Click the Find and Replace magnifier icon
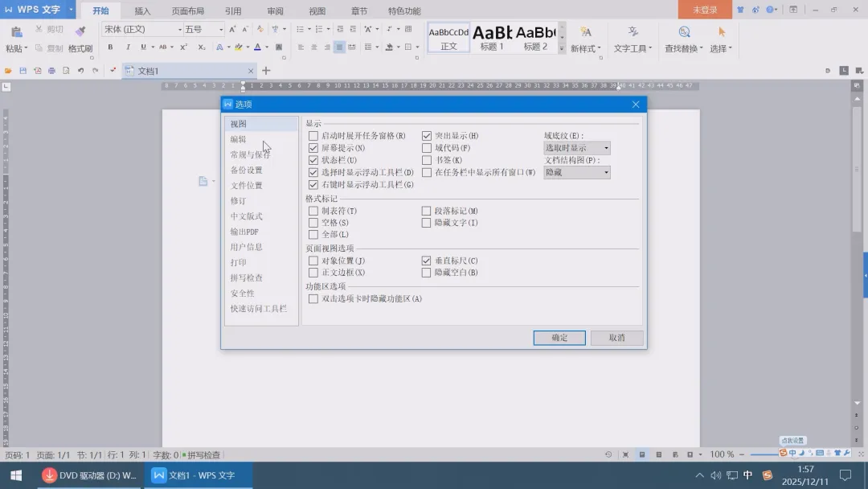The width and height of the screenshot is (868, 489). (x=684, y=32)
